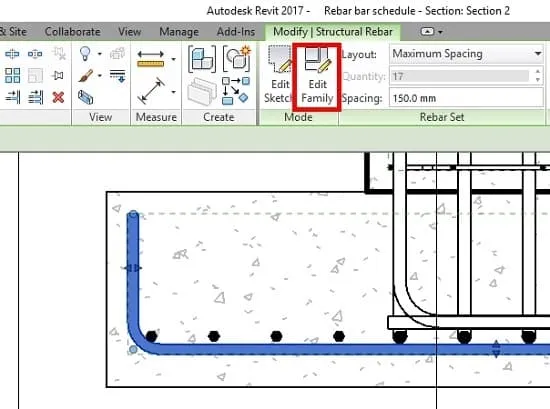Click the View panel title
This screenshot has height=409, width=550.
(100, 117)
